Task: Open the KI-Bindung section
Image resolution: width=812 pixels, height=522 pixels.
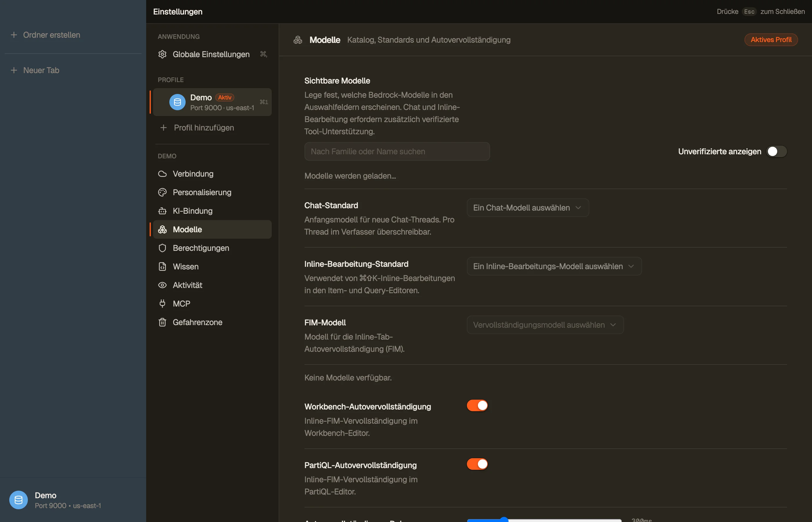Action: [213, 211]
